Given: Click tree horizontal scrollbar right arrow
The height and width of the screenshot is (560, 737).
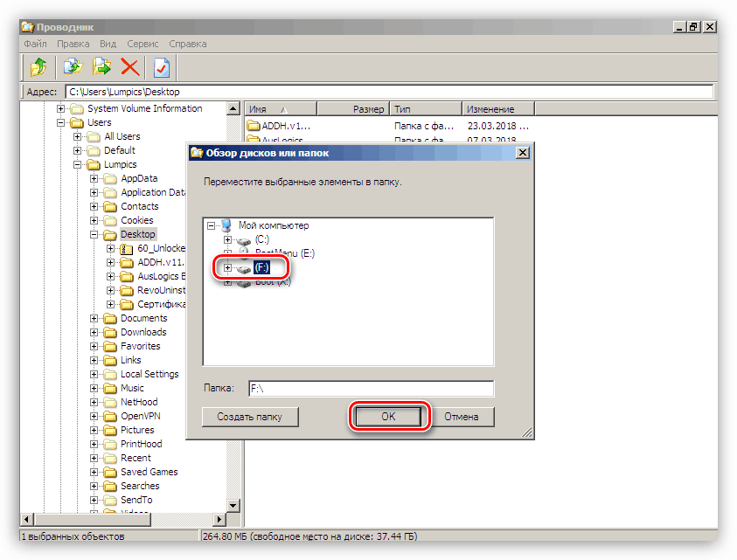Looking at the screenshot, I should (x=219, y=519).
